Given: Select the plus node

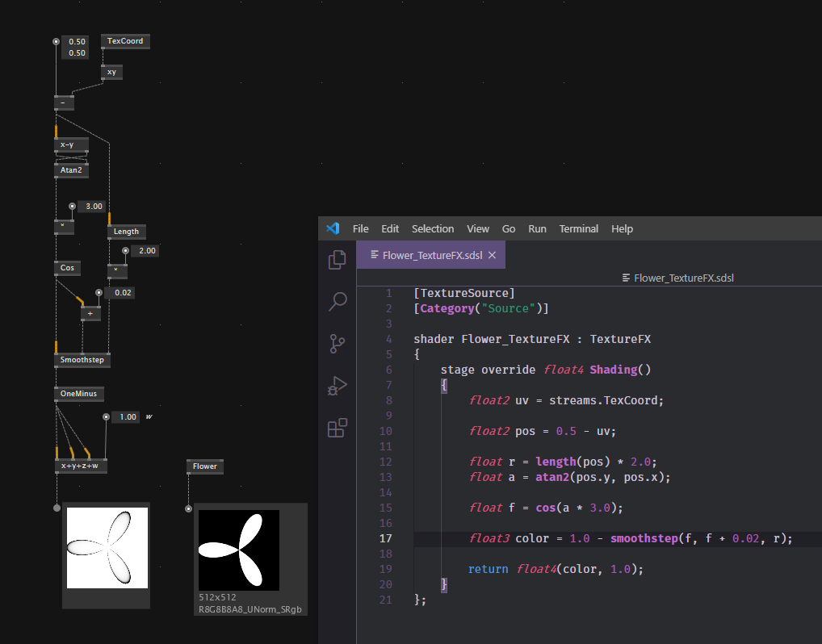Looking at the screenshot, I should click(90, 314).
